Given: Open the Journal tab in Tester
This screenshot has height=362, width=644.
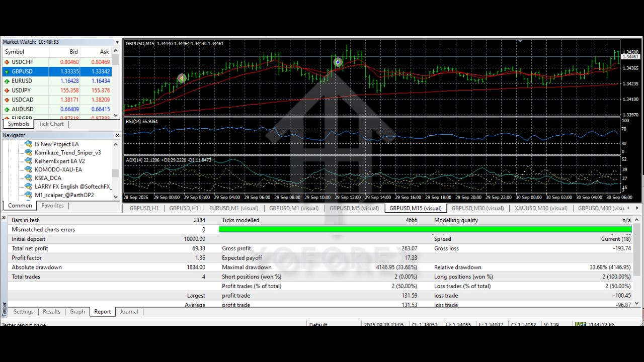Looking at the screenshot, I should 129,312.
